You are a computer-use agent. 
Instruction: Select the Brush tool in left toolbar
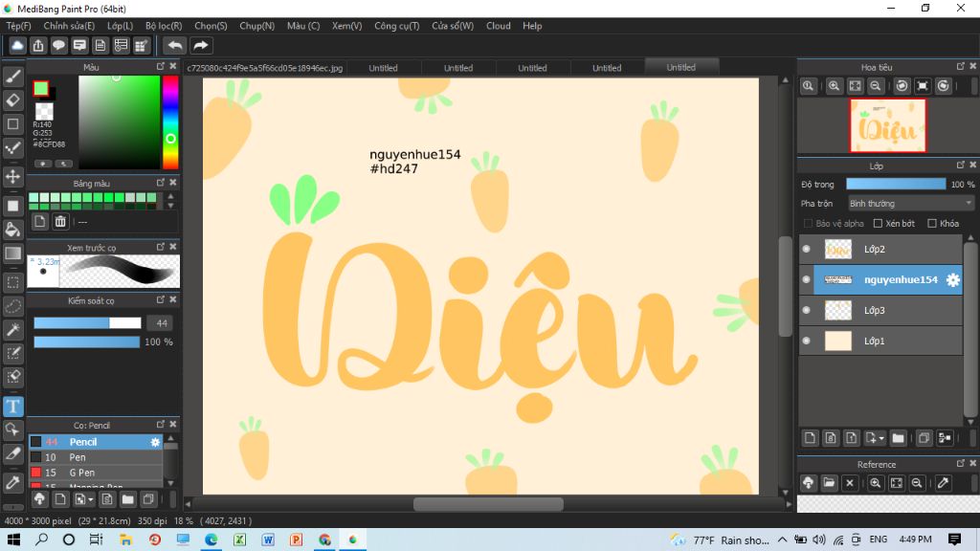click(13, 77)
